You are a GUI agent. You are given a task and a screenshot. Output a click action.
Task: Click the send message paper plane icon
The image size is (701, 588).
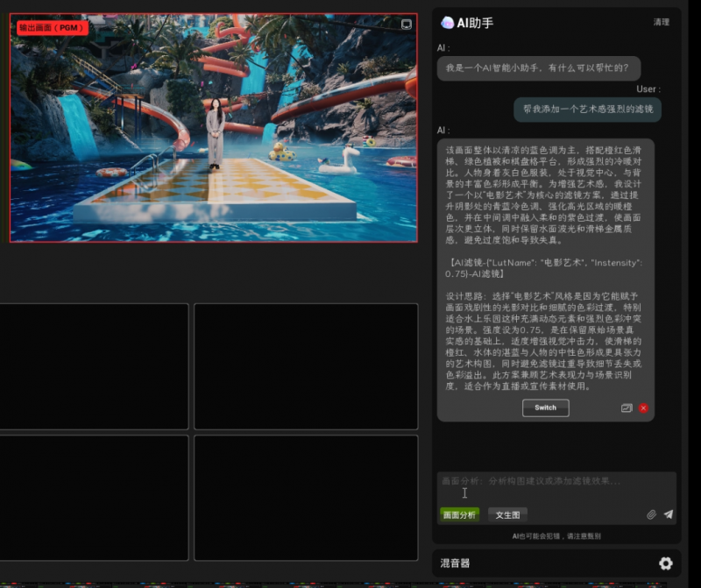[668, 514]
